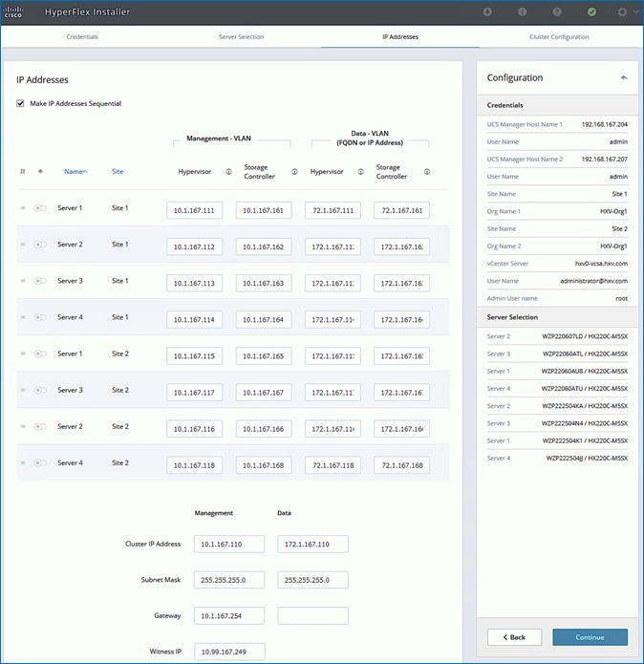Click drag handle of Server 3 Site 2

click(x=23, y=390)
